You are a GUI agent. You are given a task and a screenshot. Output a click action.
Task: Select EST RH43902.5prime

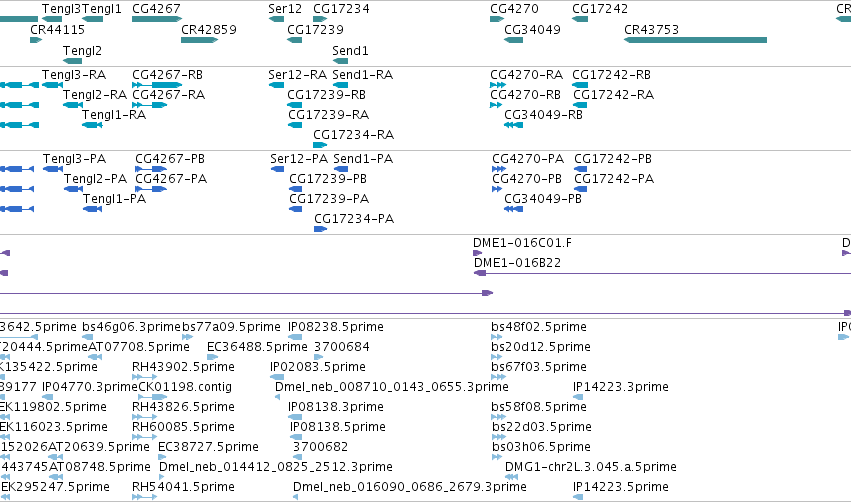coord(183,367)
